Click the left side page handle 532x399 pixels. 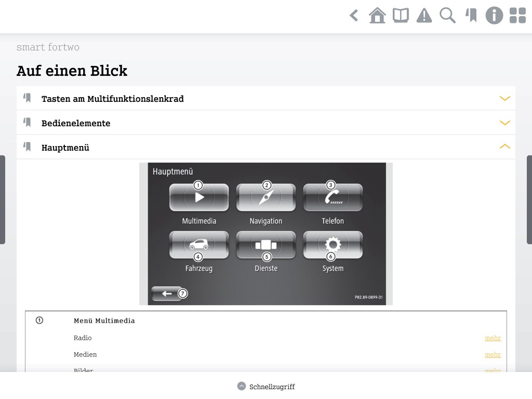tap(3, 199)
